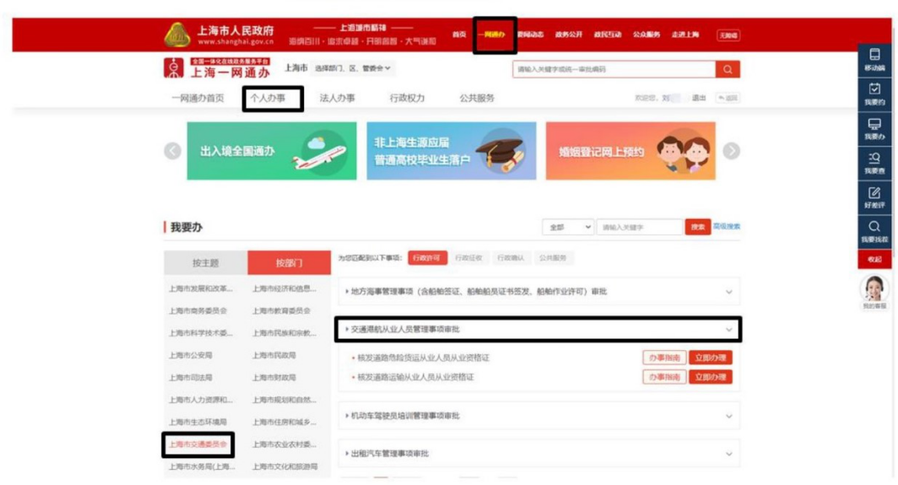Click 立即办理 for 核发道路危险货运从业资格证
Screen dimensions: 898x485
coord(710,358)
